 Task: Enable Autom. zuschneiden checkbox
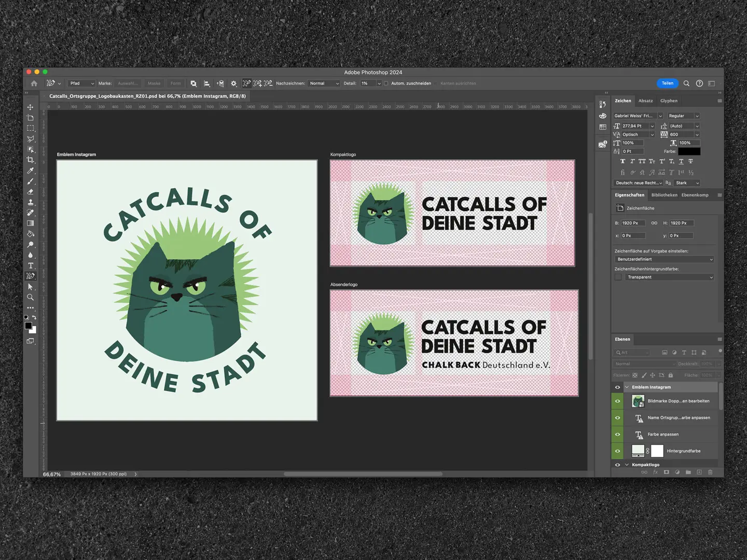click(x=386, y=83)
